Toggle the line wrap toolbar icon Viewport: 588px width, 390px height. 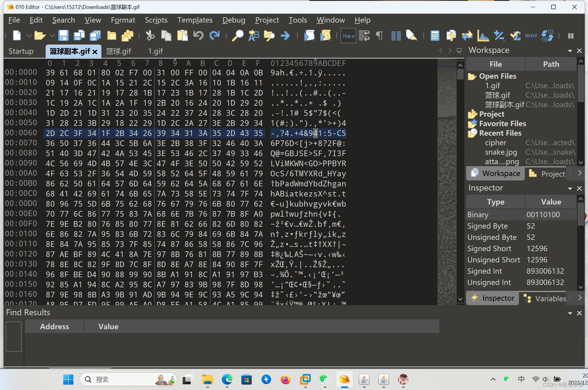pos(364,36)
